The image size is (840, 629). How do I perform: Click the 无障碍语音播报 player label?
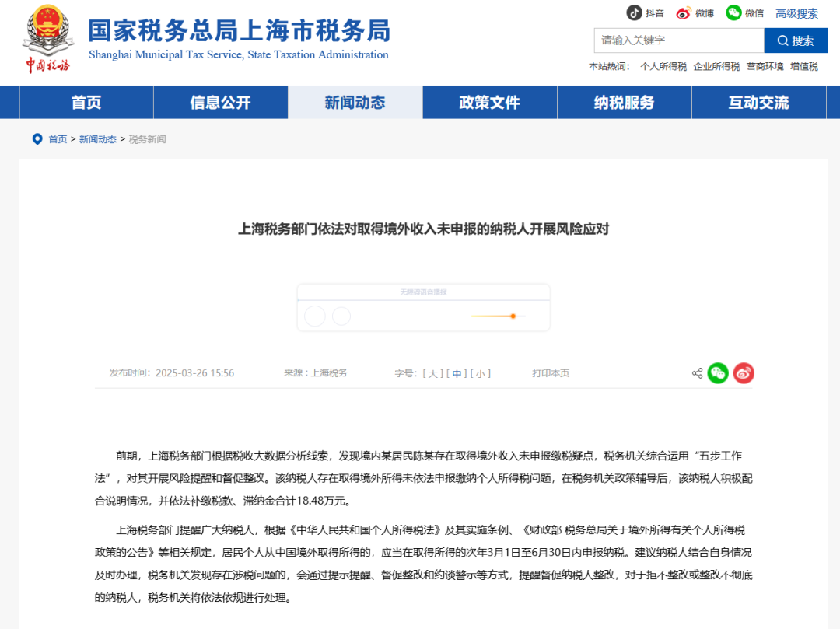click(x=423, y=292)
